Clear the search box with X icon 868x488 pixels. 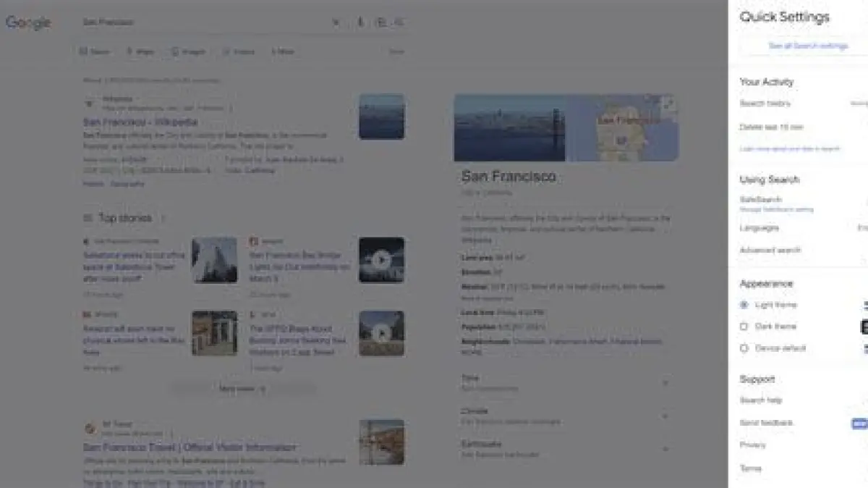(x=336, y=22)
